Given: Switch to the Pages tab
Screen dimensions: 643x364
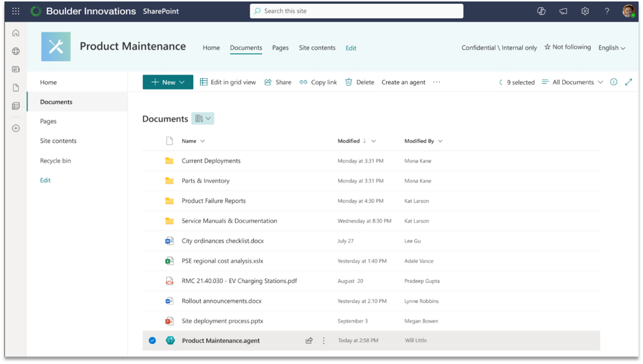Looking at the screenshot, I should tap(280, 48).
